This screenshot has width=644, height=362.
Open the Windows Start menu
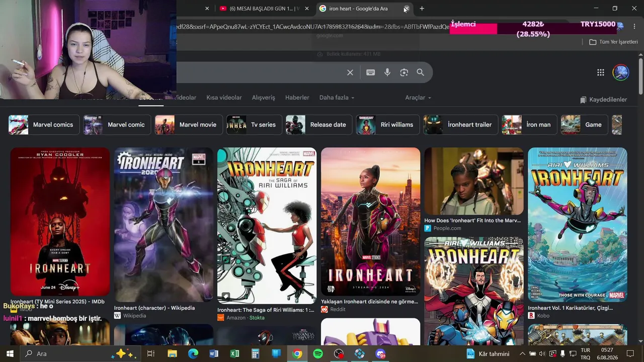pyautogui.click(x=10, y=353)
